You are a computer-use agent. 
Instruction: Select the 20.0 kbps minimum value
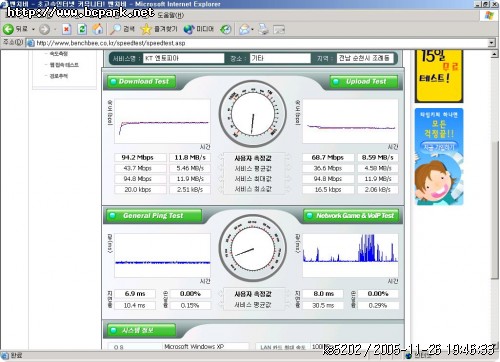coord(138,190)
